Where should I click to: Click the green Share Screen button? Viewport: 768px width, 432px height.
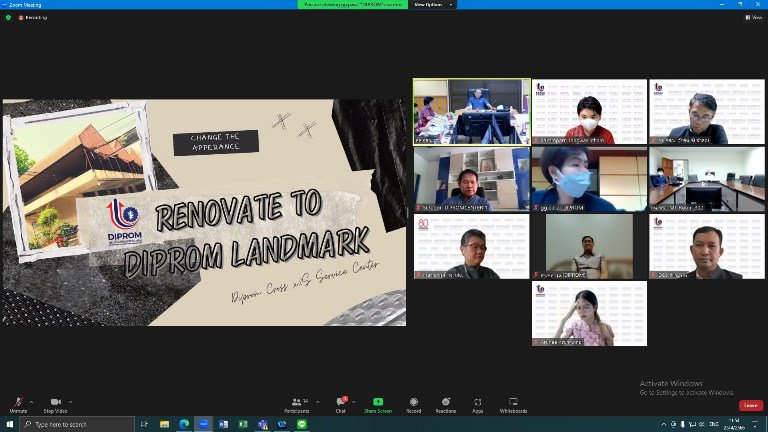coord(378,405)
